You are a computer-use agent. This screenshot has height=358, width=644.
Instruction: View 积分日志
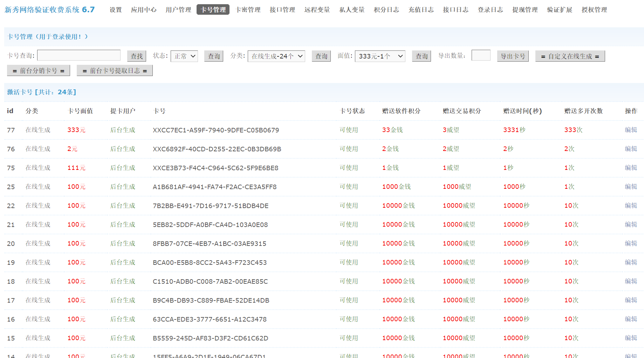(386, 10)
